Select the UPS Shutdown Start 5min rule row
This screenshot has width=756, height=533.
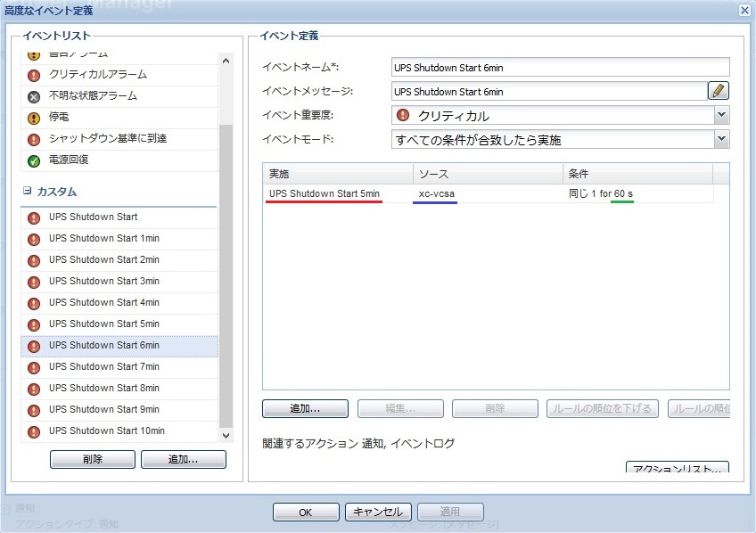pos(325,193)
